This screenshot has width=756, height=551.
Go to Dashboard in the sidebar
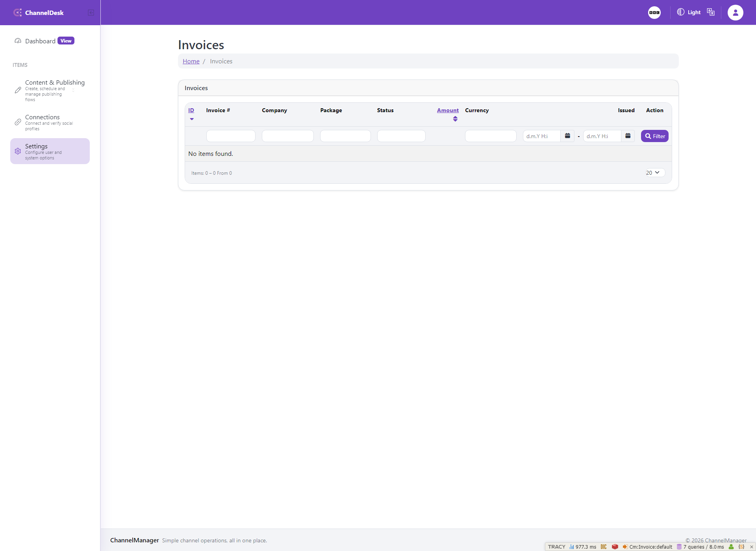[x=40, y=41]
